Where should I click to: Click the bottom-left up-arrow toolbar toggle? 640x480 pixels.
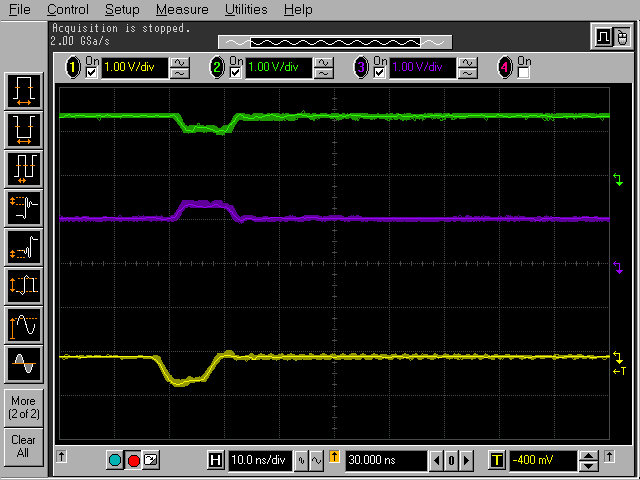(x=62, y=456)
